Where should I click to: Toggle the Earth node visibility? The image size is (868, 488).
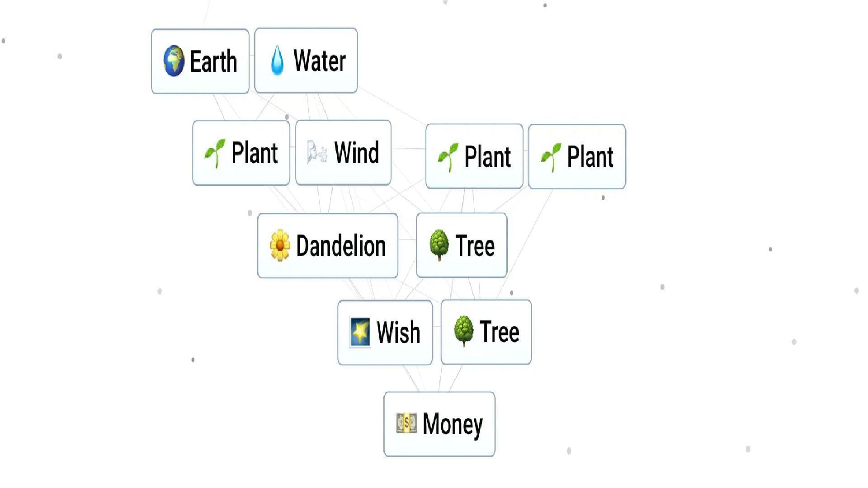pos(199,60)
